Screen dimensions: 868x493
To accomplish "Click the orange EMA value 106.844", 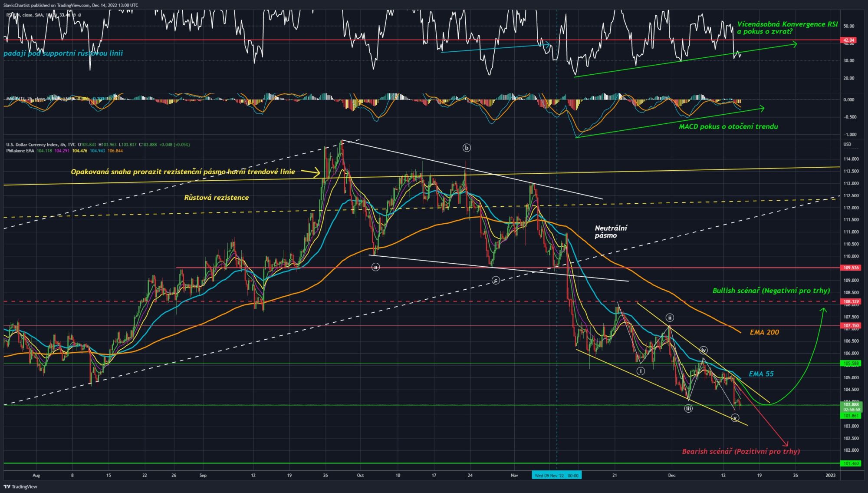I will pos(115,151).
